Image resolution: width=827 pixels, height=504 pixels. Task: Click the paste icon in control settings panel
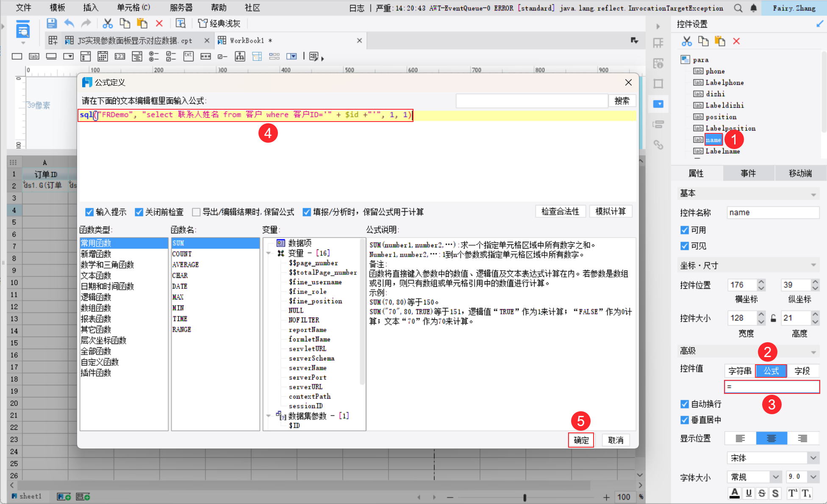point(720,41)
